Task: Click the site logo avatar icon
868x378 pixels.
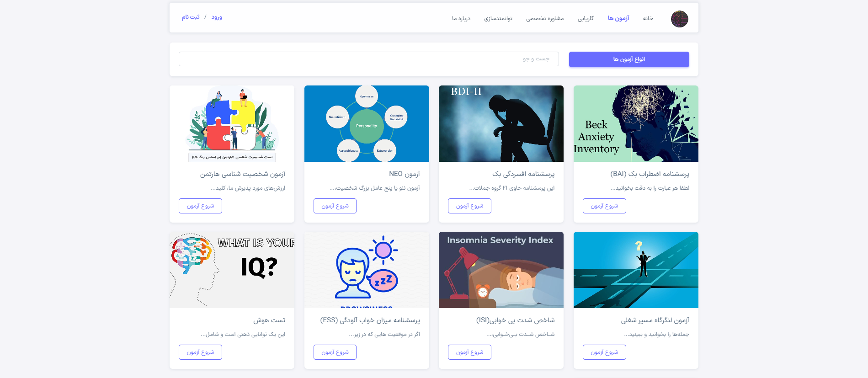Action: 679,19
